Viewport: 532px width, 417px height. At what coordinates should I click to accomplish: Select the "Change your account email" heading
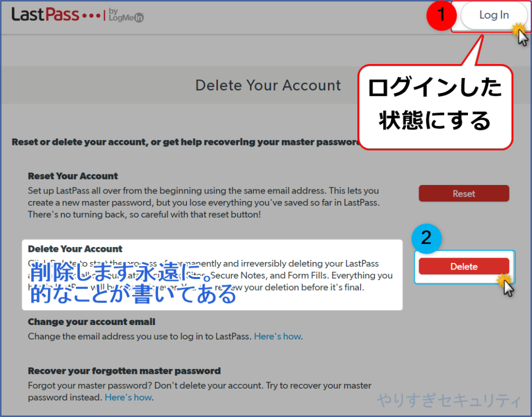pos(92,322)
